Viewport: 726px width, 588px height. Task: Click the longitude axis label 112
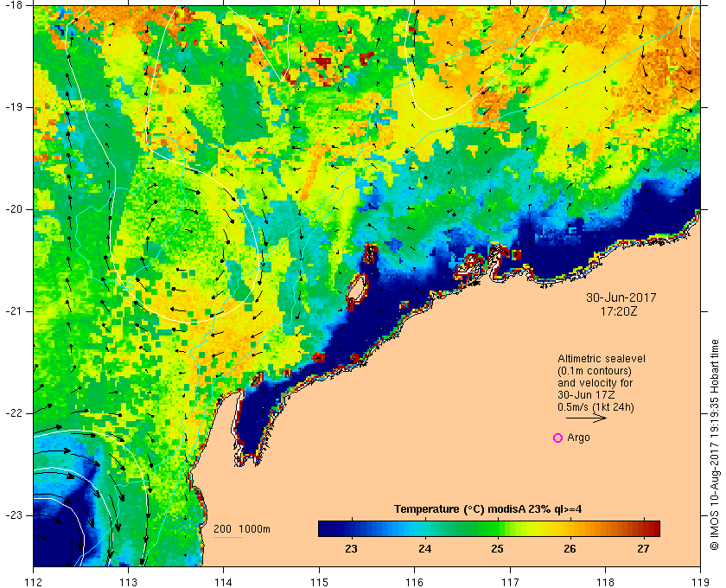coord(34,581)
